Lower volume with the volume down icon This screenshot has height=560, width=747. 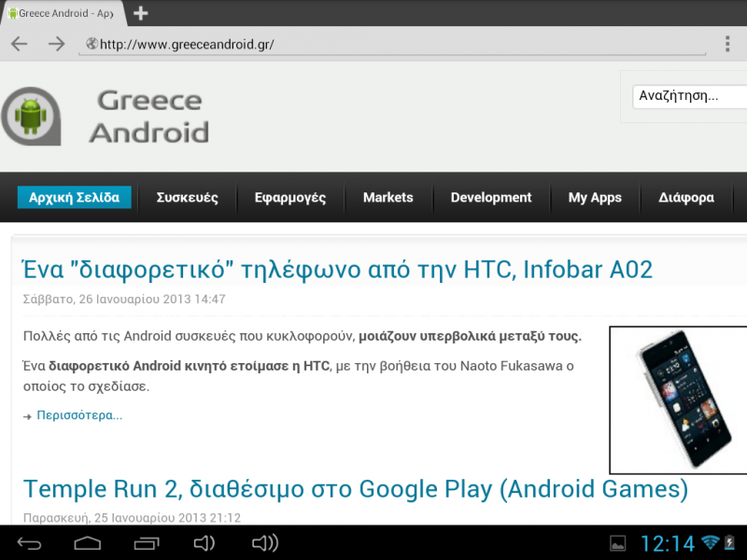[204, 543]
